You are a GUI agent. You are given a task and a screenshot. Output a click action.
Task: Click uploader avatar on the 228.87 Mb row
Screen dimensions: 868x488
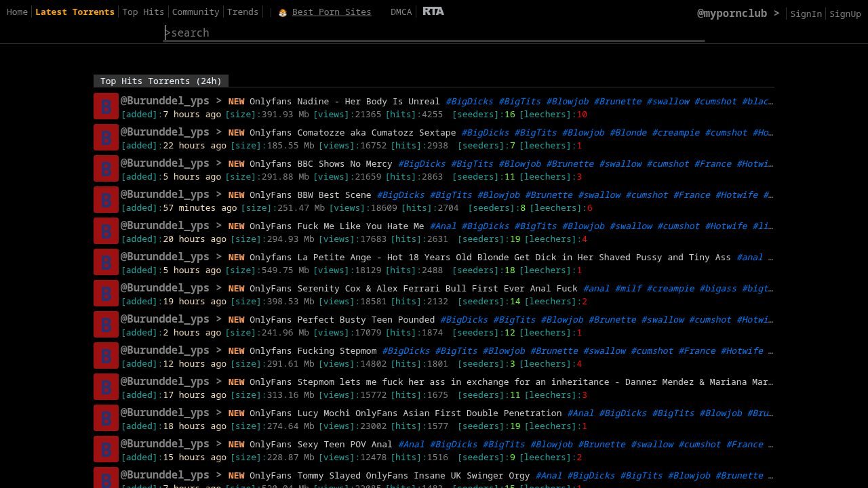coord(106,449)
